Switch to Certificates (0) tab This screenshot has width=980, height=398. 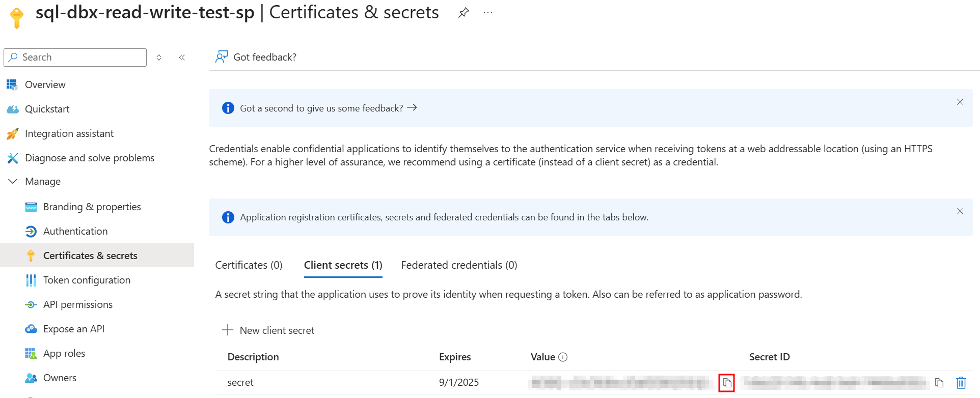pos(249,265)
